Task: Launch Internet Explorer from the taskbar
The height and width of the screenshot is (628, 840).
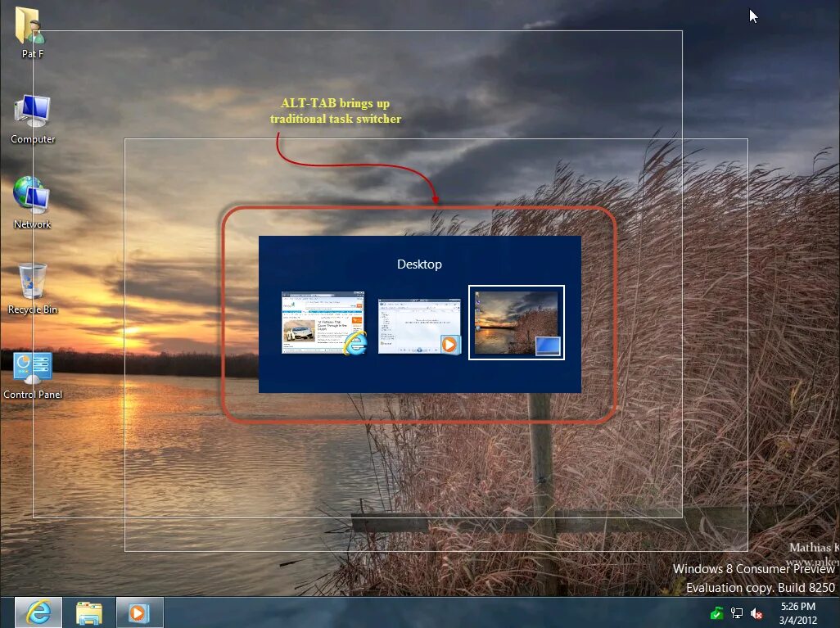Action: point(38,612)
